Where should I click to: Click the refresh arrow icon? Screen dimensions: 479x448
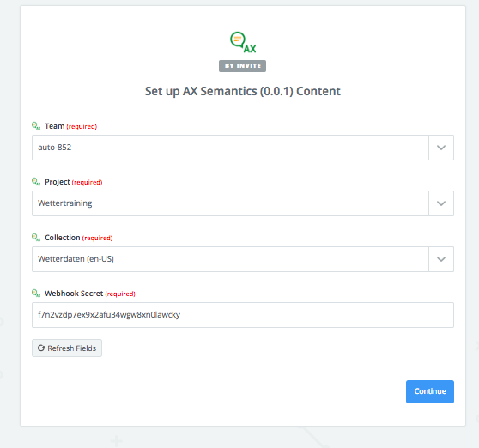tap(41, 348)
